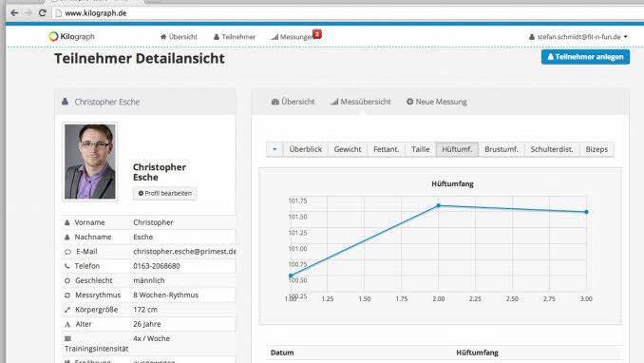Viewport: 644px width, 363px height.
Task: Switch to the Messübersicht tab
Action: pos(361,102)
